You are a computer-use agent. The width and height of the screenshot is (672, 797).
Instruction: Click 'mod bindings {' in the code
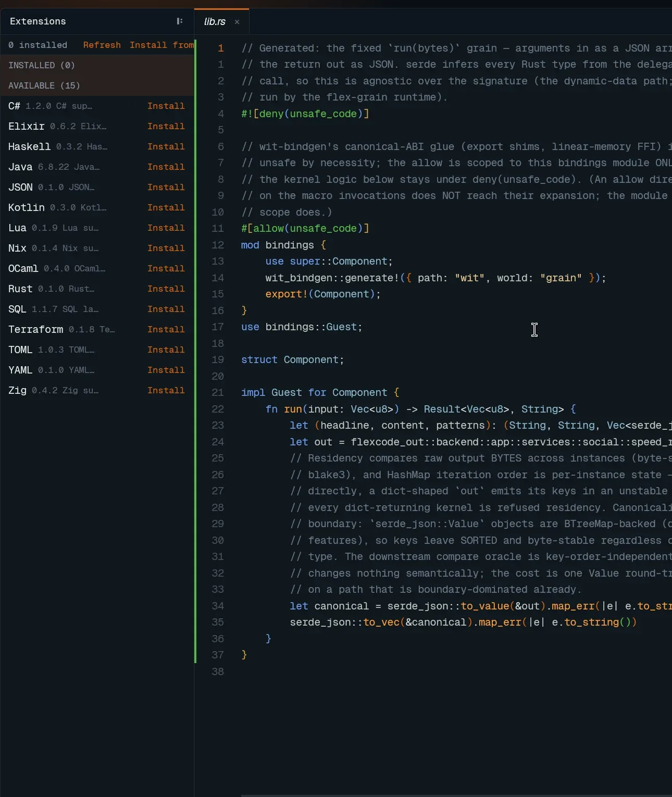(284, 245)
